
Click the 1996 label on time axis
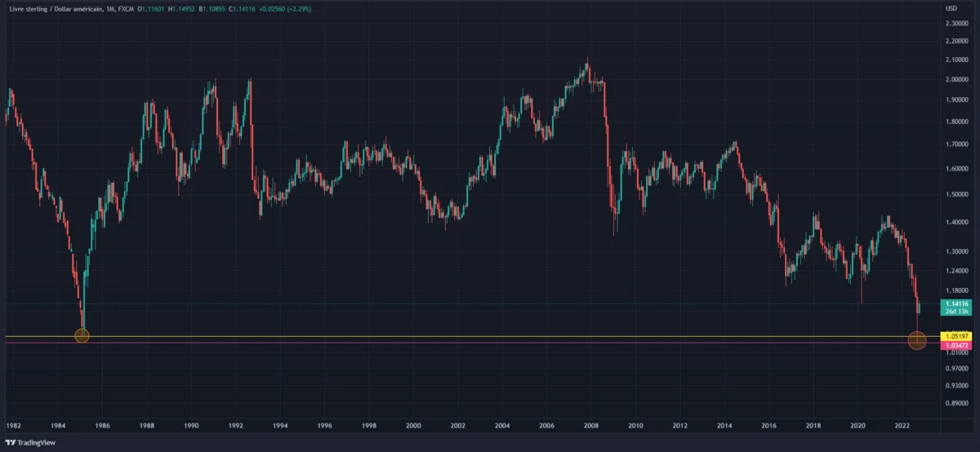point(324,426)
